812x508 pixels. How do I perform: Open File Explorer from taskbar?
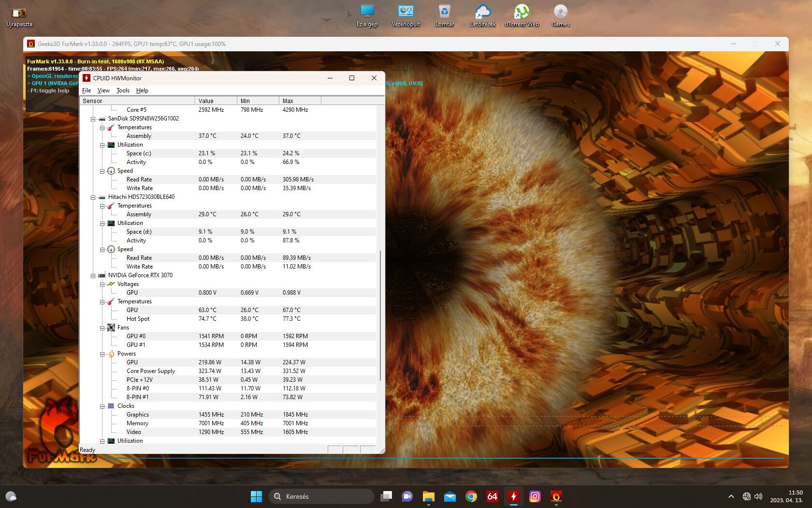coord(429,496)
